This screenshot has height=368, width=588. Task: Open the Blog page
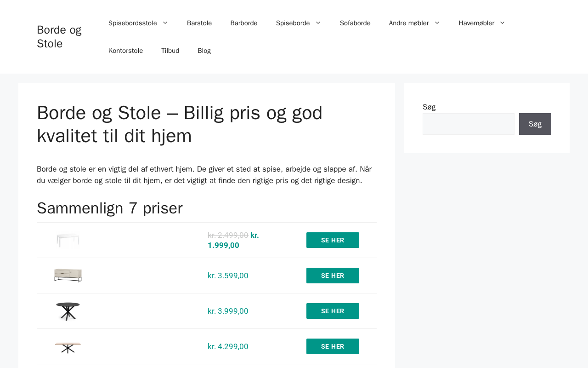pos(204,51)
